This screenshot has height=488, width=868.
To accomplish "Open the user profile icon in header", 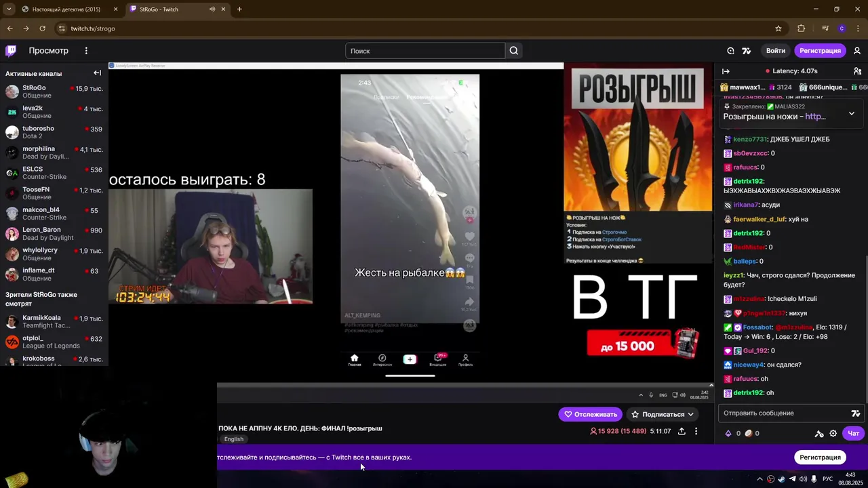I will click(857, 51).
